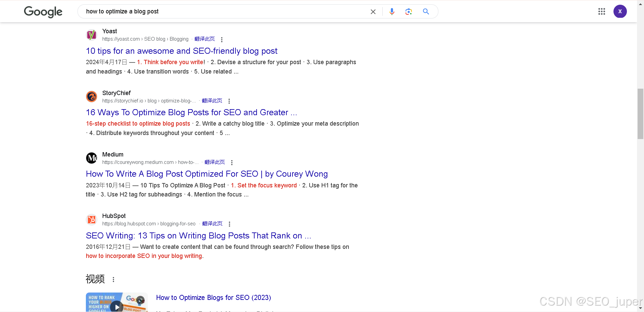Open Google Lens image search
This screenshot has width=644, height=312.
click(x=409, y=12)
